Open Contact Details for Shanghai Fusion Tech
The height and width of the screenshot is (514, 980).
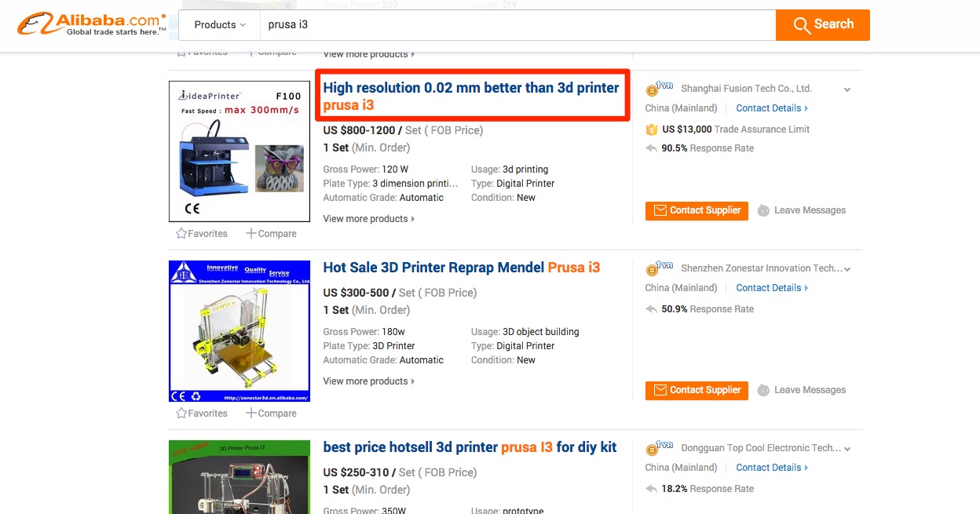coord(772,108)
